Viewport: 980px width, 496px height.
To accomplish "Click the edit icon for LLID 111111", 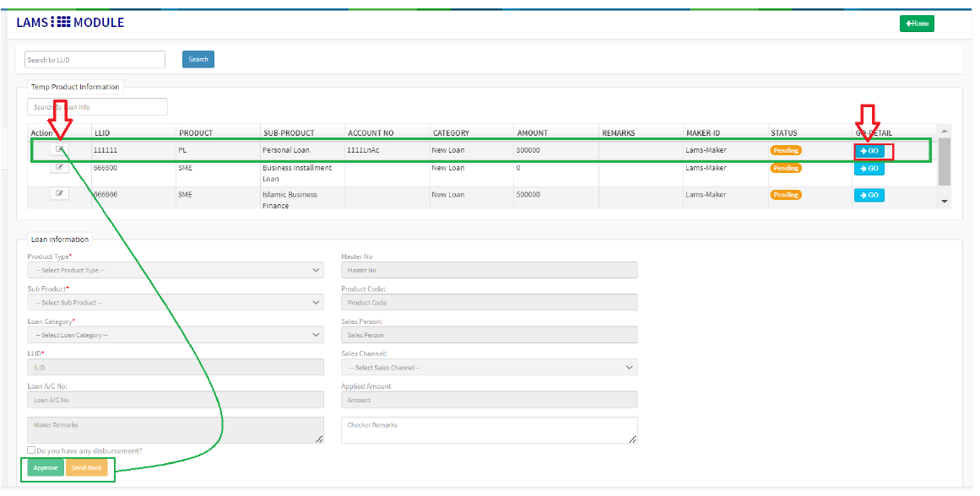I will pos(59,149).
